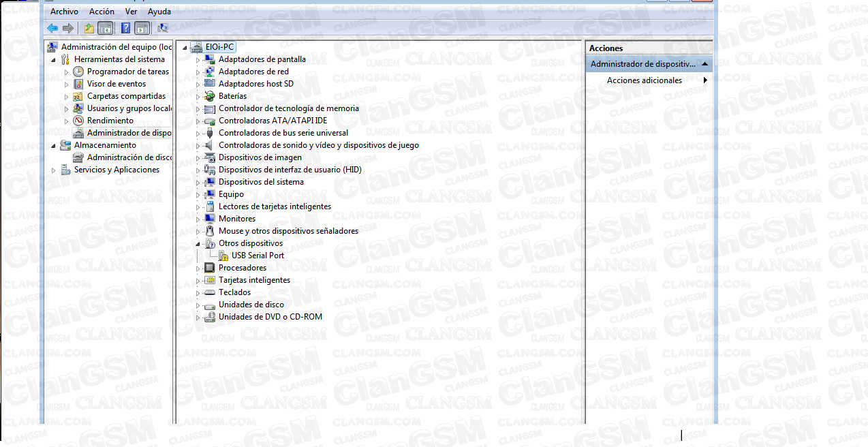Click the Mouse y otros dispositivos señaladores icon
Image resolution: width=868 pixels, height=447 pixels.
tap(210, 231)
